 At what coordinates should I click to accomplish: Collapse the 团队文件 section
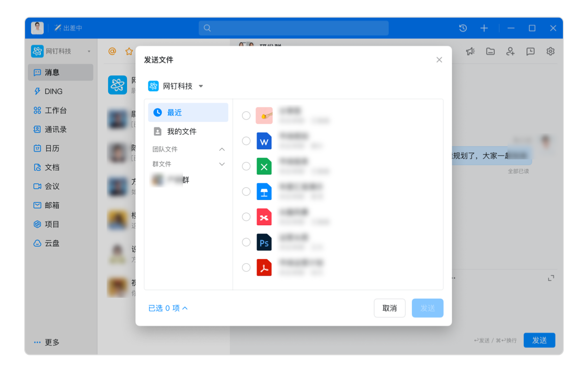coord(222,149)
